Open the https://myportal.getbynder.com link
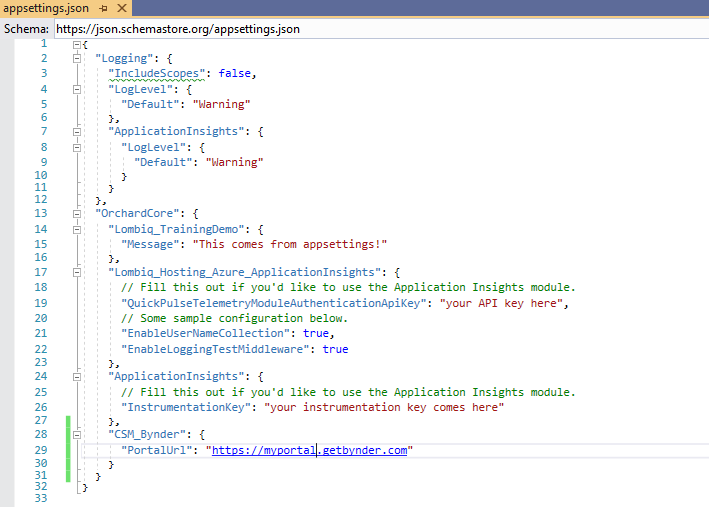709x507 pixels. (310, 450)
